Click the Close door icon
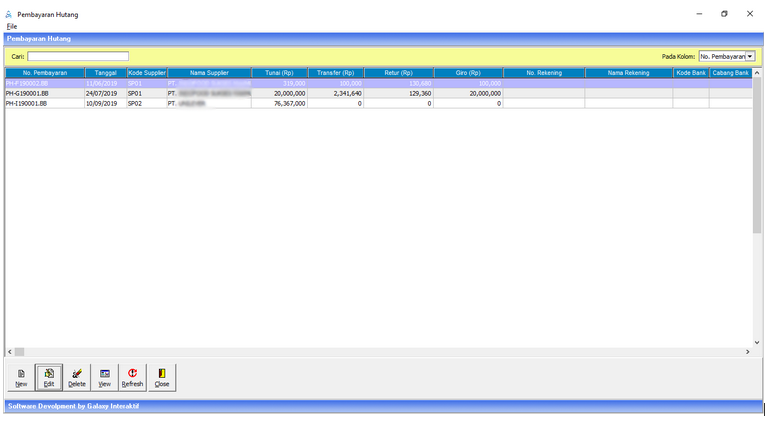The image size is (767, 423). 161,376
